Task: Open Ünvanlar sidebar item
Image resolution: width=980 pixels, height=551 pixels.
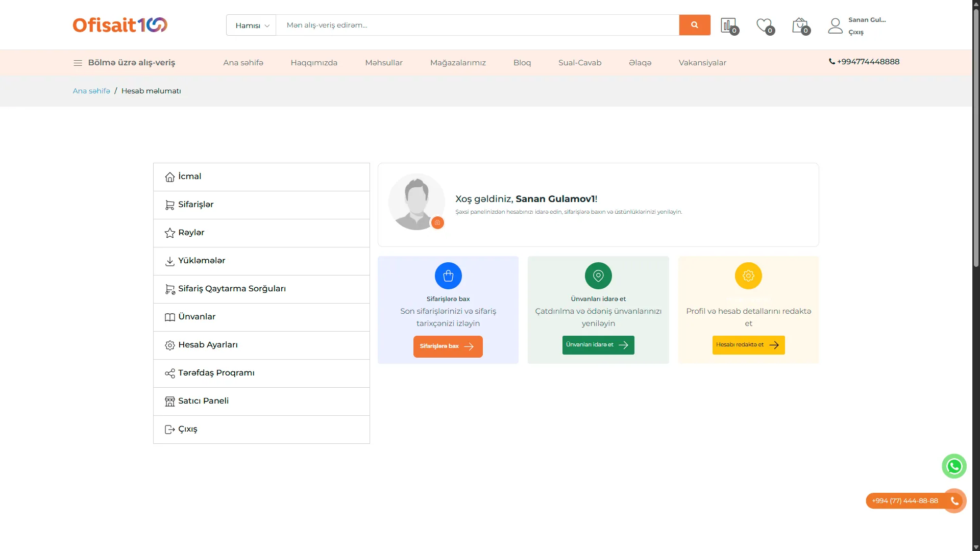Action: (x=261, y=317)
